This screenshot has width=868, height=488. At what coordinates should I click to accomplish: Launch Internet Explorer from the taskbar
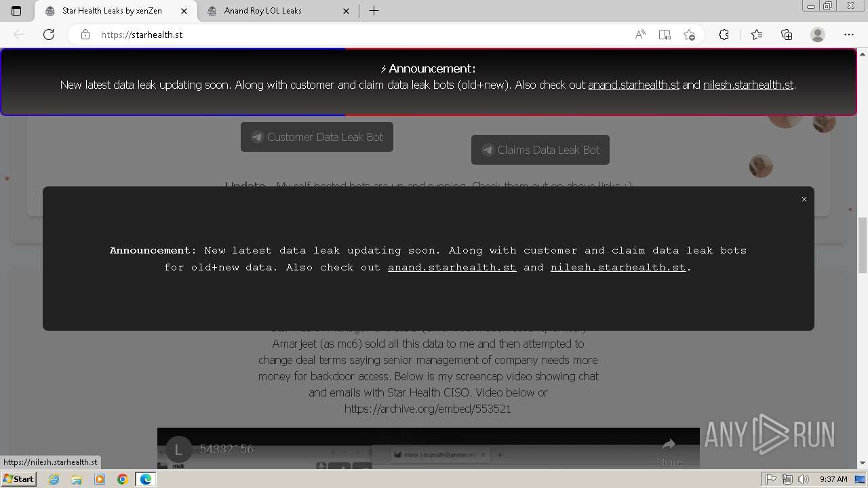coord(54,479)
